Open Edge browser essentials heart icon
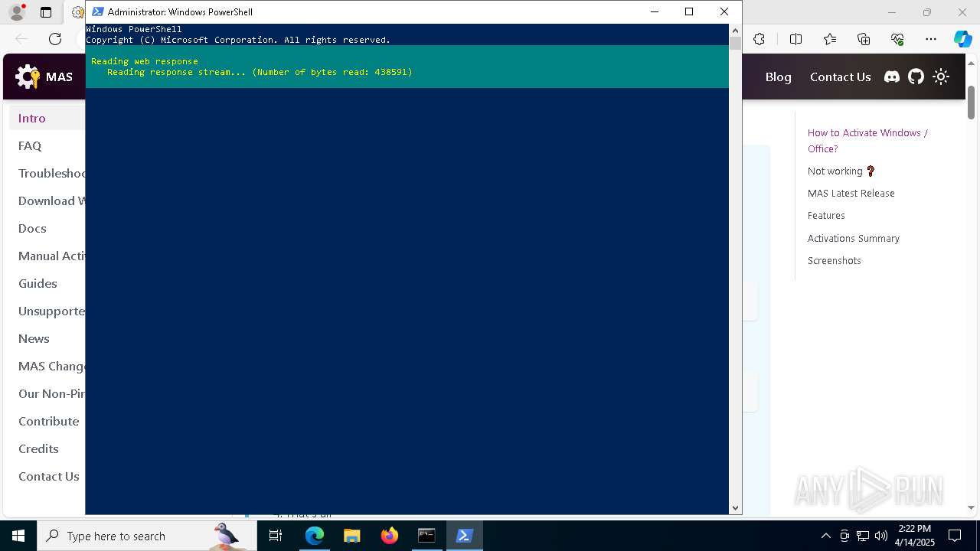Image resolution: width=980 pixels, height=551 pixels. pos(897,39)
